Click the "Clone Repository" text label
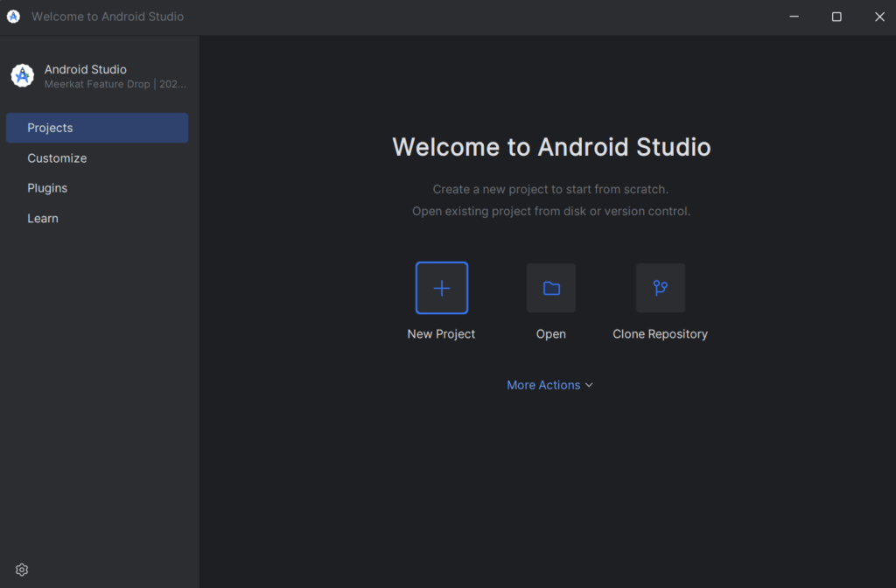896x588 pixels. (x=660, y=334)
